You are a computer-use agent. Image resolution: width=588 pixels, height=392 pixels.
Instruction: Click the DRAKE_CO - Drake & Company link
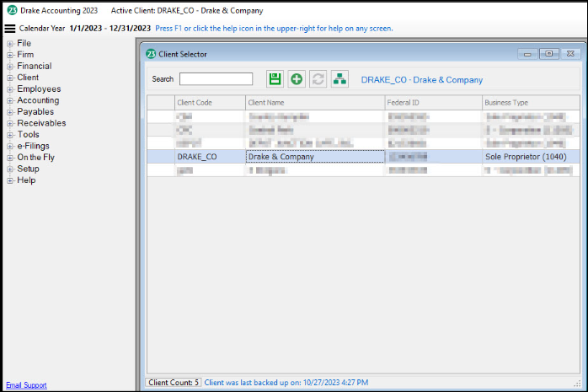[421, 80]
